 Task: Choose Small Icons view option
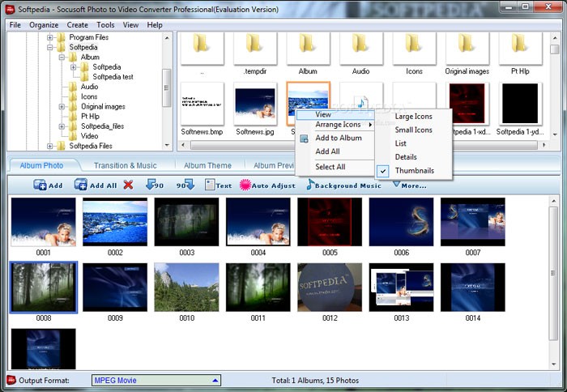[413, 130]
